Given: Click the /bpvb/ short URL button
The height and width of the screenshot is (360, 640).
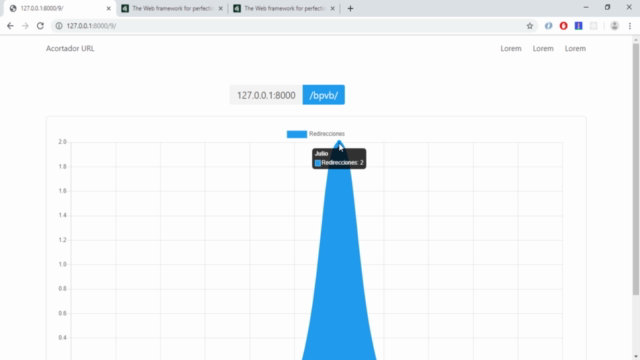Looking at the screenshot, I should pyautogui.click(x=324, y=95).
